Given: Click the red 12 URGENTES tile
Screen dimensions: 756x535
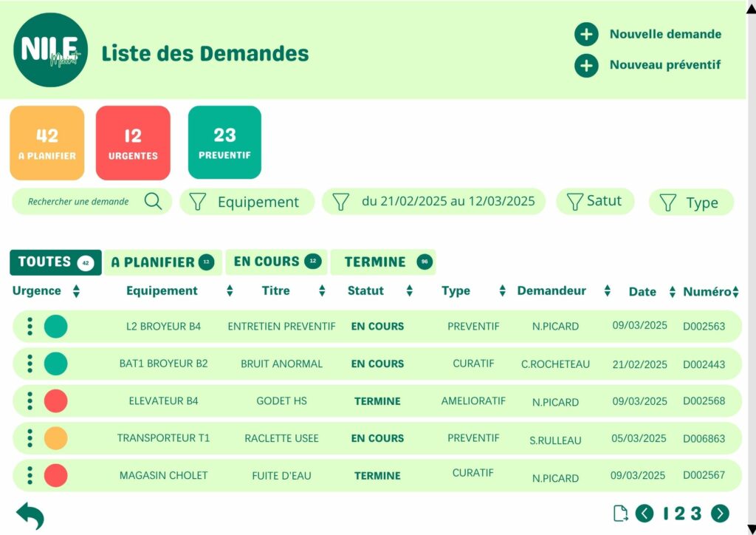Looking at the screenshot, I should (133, 143).
